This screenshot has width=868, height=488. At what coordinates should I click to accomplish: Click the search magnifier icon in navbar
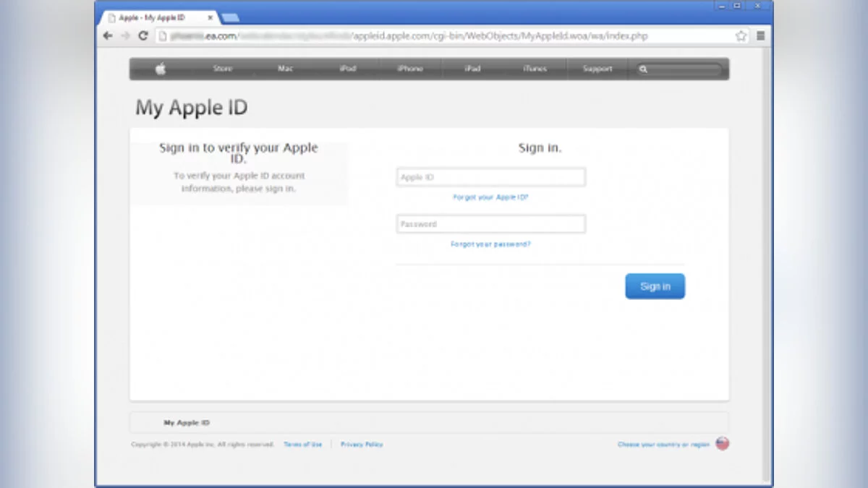click(x=643, y=69)
